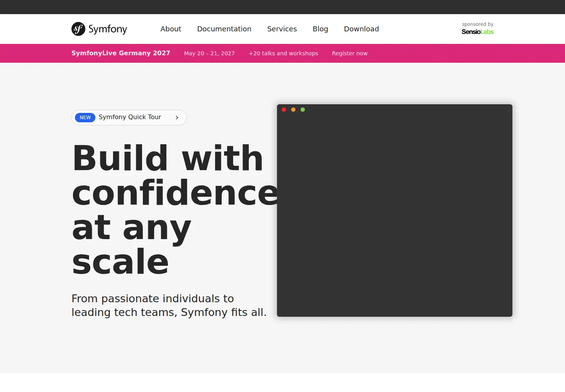Click the orange dot in terminal window
The width and height of the screenshot is (565, 392).
293,110
